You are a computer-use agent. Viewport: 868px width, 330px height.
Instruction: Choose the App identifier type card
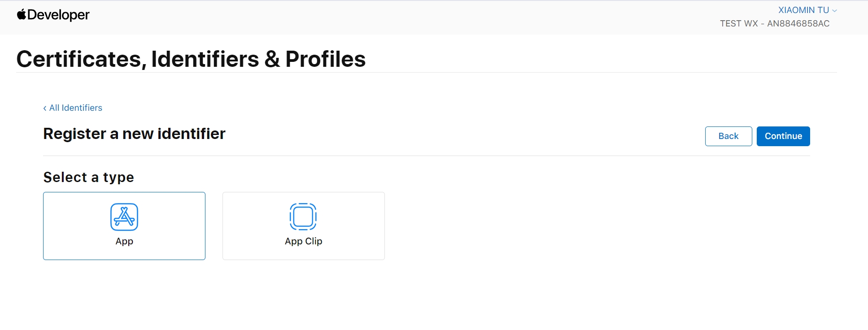(x=124, y=226)
